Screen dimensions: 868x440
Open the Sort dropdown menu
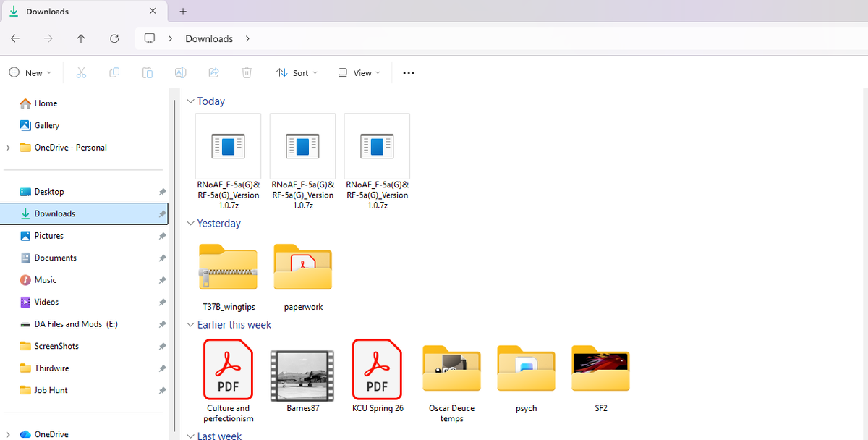(297, 73)
